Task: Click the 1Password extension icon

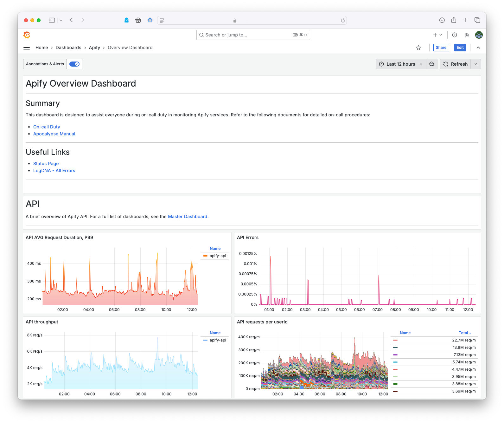Action: pos(150,20)
